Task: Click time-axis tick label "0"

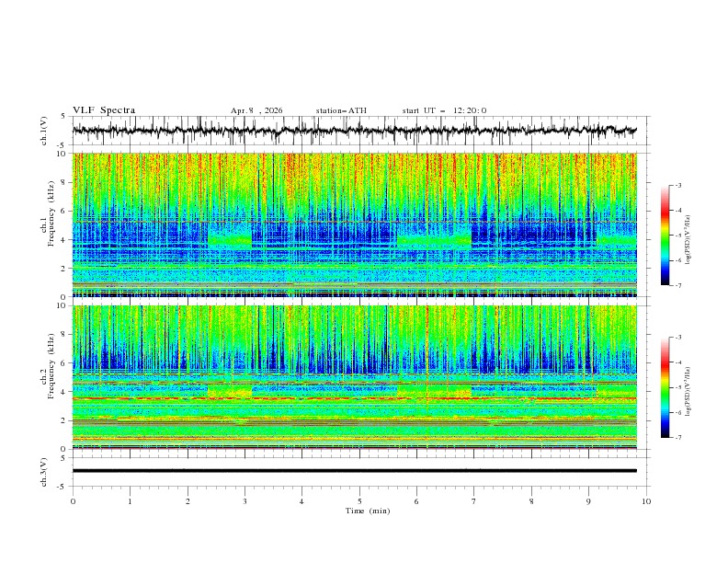Action: 73,501
